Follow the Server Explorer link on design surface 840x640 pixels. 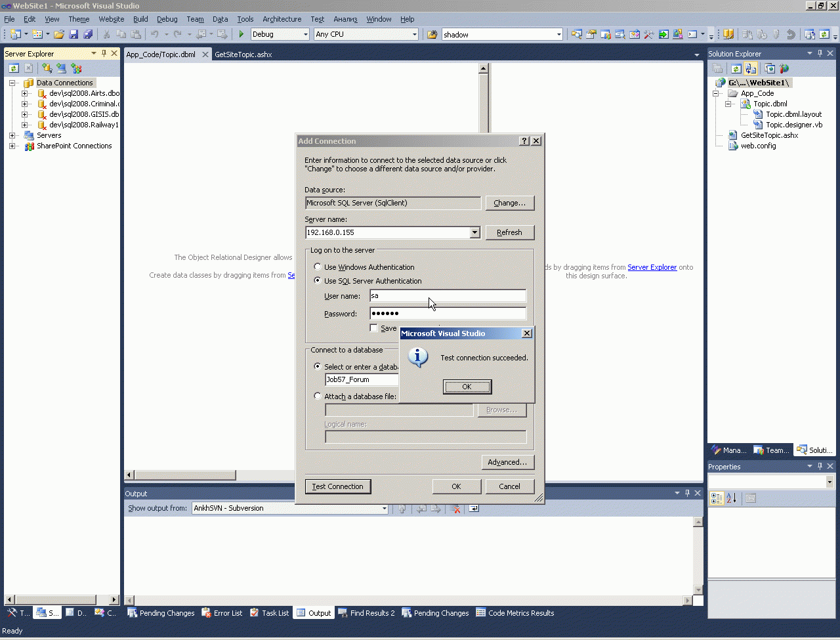pyautogui.click(x=652, y=267)
